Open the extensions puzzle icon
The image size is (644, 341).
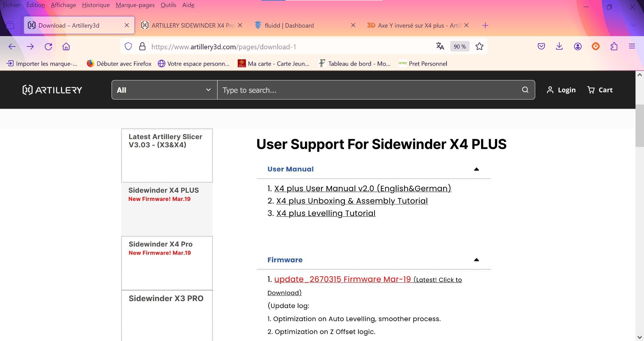[614, 46]
